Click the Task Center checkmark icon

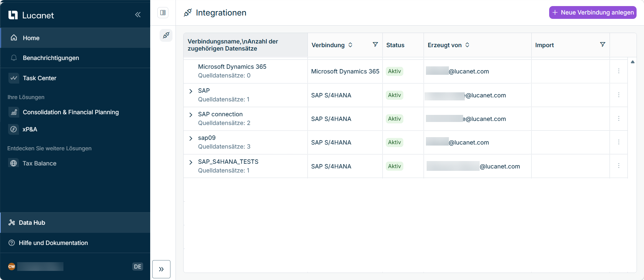tap(14, 78)
